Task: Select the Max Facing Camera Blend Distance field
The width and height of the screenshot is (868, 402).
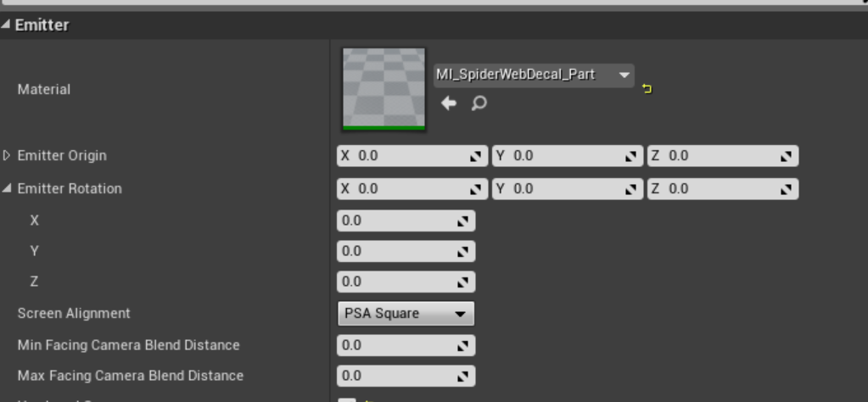Action: click(x=396, y=376)
